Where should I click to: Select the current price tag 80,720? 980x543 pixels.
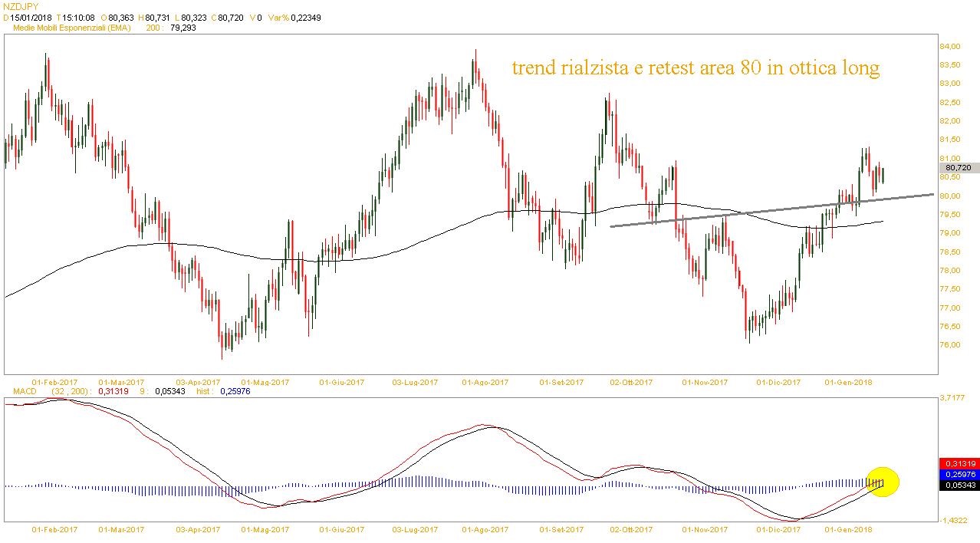point(959,168)
